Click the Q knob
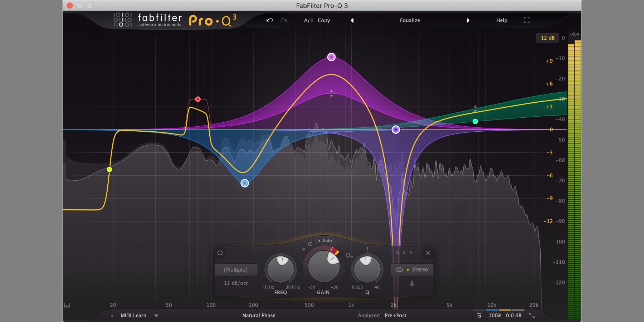 point(367,269)
